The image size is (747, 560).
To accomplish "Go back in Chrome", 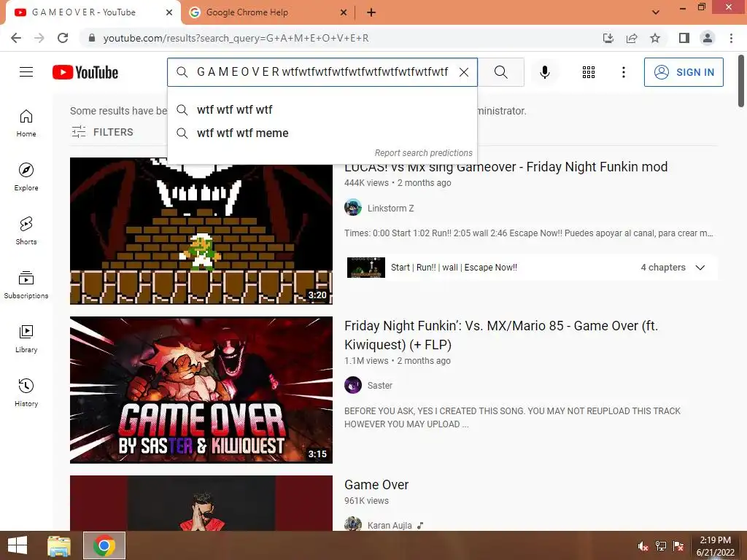I will 16,38.
